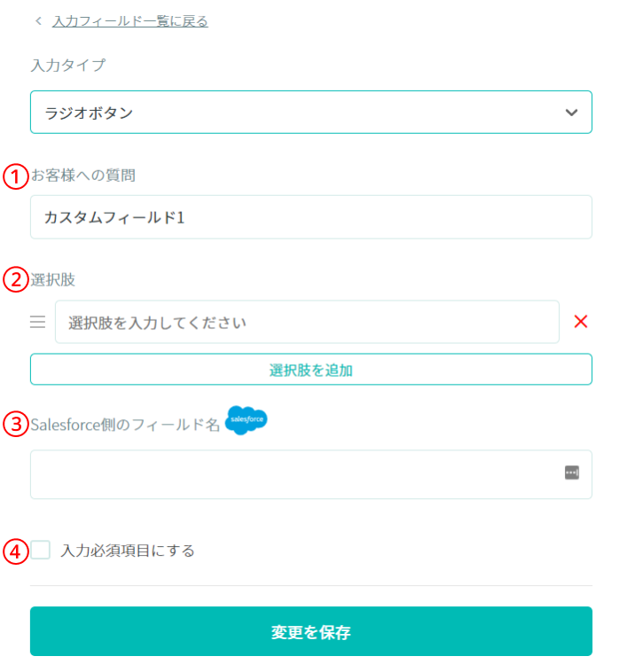Enable the 入力必須項目にする checkbox
The height and width of the screenshot is (672, 619).
[x=40, y=550]
